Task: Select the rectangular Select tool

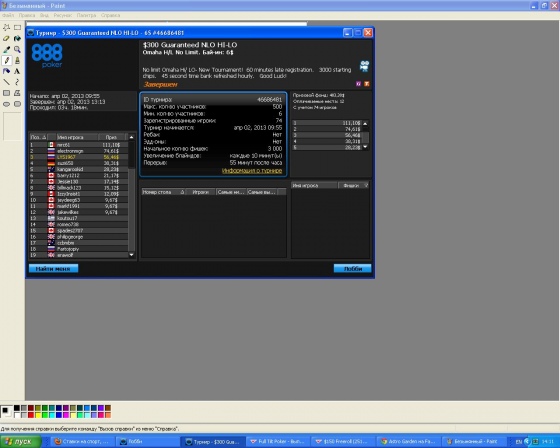Action: 17,28
